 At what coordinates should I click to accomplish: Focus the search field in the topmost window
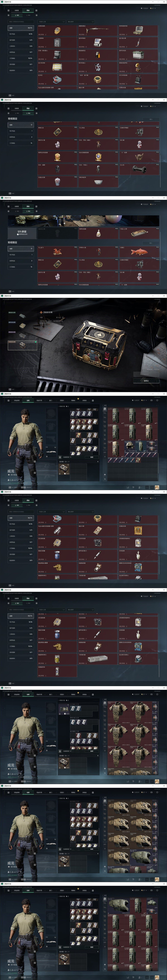pos(21,22)
